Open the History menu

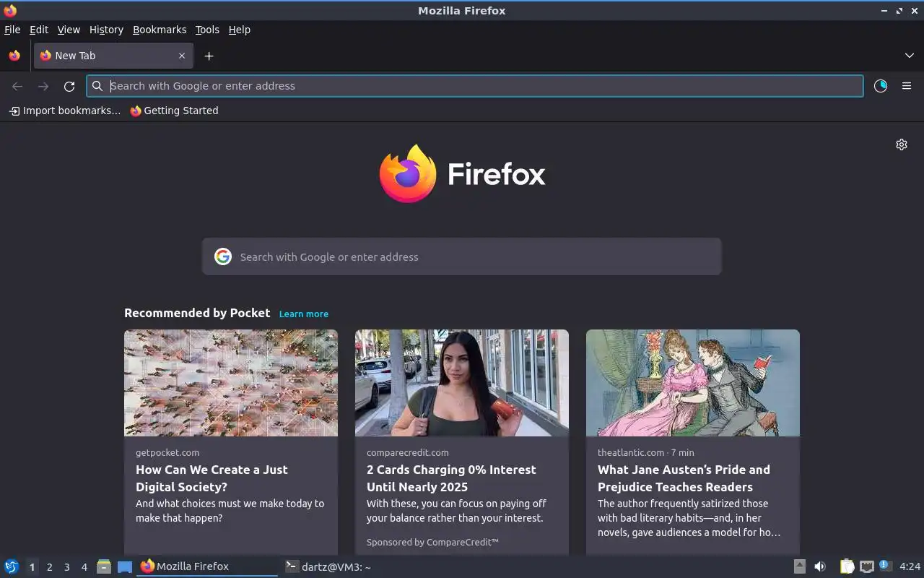[x=106, y=30]
